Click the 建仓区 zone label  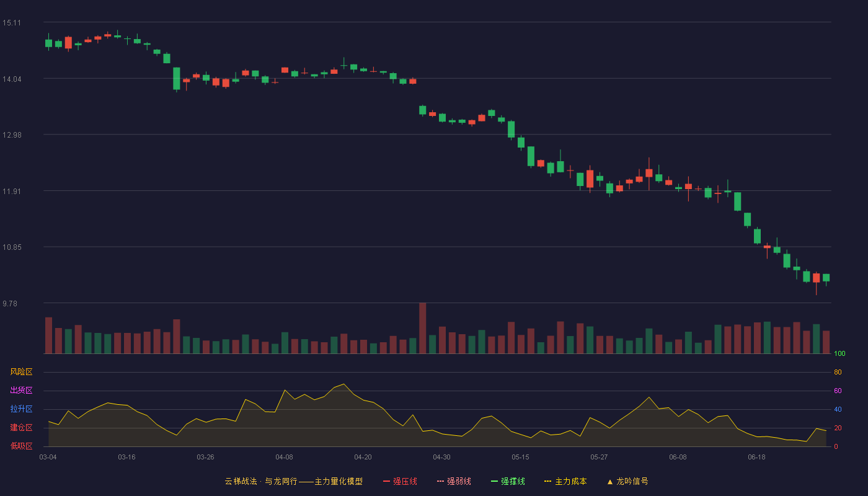[21, 428]
